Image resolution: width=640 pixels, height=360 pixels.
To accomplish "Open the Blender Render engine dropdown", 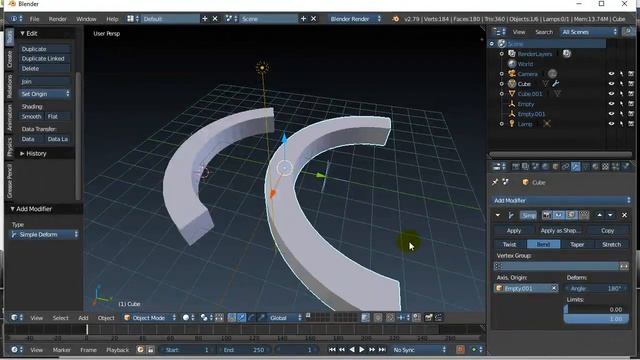I will pos(355,19).
